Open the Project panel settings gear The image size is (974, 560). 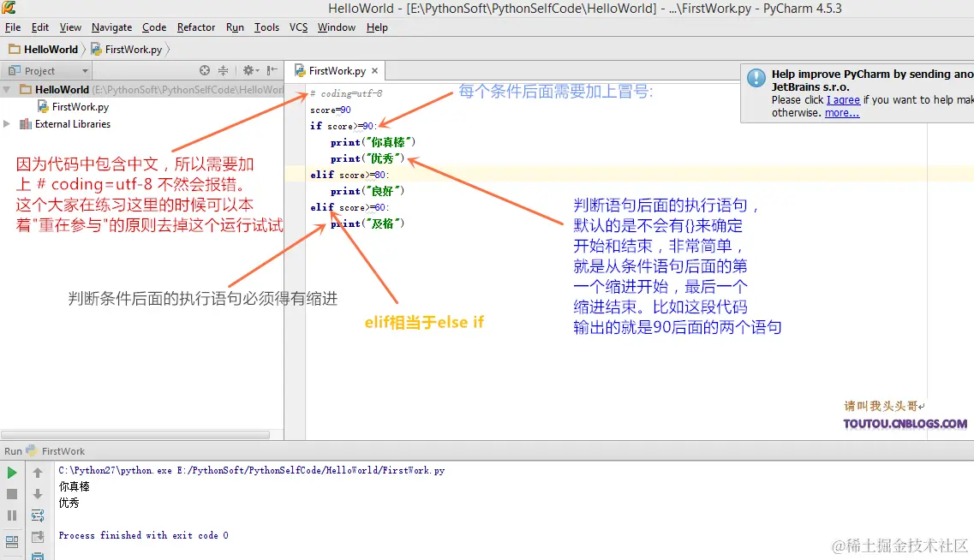(248, 70)
